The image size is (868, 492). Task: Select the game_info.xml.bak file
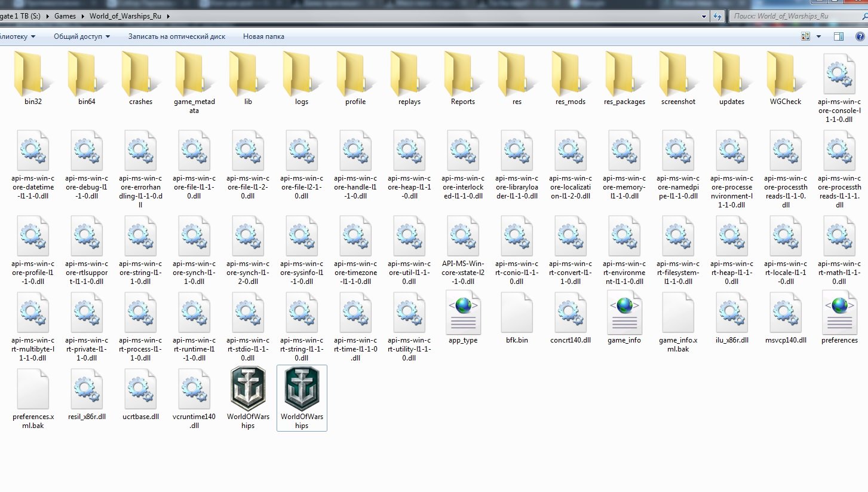pos(679,322)
